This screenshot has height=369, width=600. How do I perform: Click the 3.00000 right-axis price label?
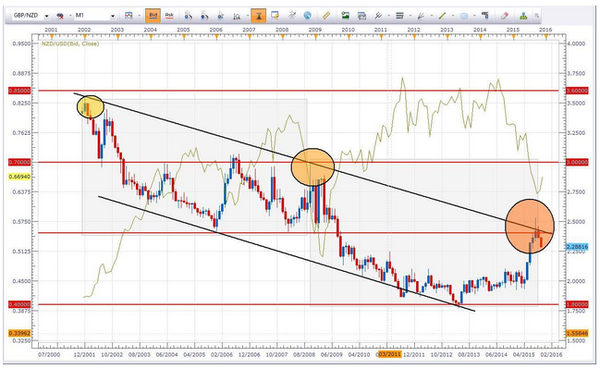pos(577,162)
